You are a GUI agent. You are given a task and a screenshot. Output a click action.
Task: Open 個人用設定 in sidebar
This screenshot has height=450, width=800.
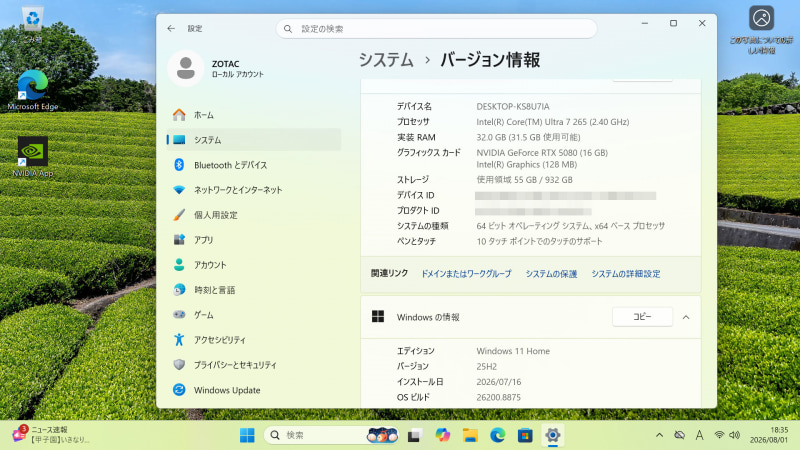(x=254, y=215)
